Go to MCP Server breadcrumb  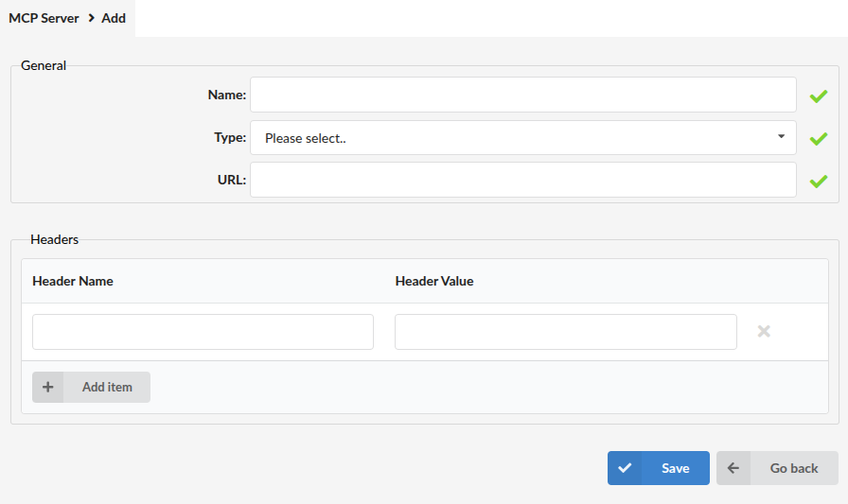pyautogui.click(x=44, y=18)
